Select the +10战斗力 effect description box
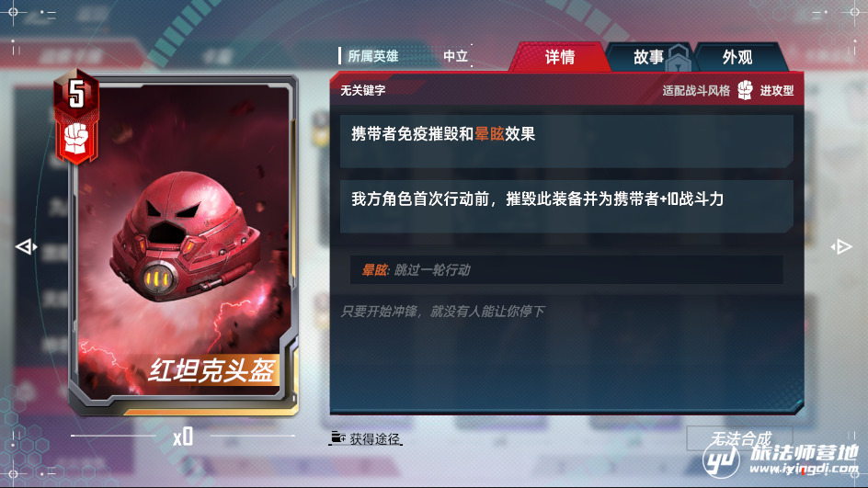 (x=566, y=206)
